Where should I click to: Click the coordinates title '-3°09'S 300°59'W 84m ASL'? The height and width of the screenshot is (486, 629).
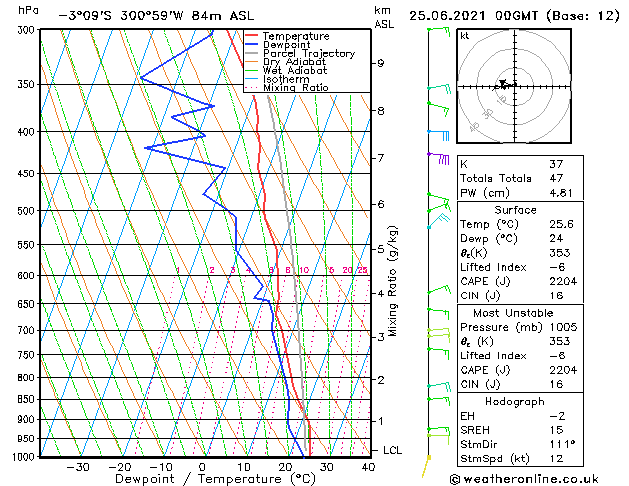[x=156, y=16]
